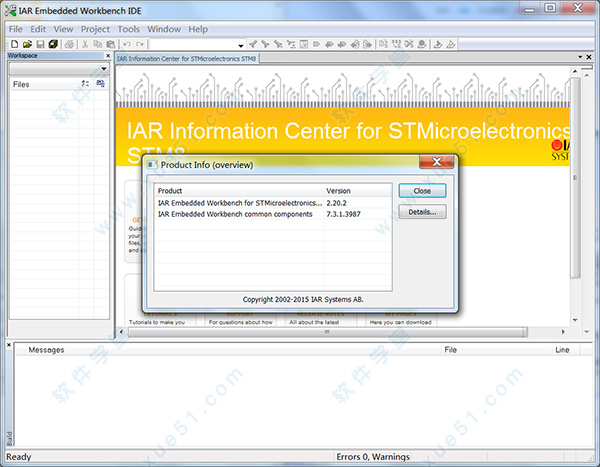Image resolution: width=600 pixels, height=467 pixels.
Task: Click the Information Center vertical scrollbar thumb
Action: (575, 178)
